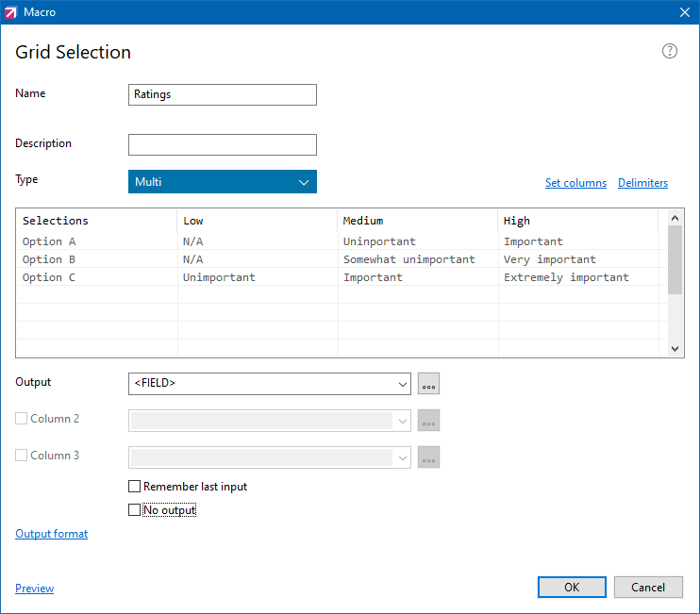Click the grid scrollbar down arrow
Image resolution: width=700 pixels, height=614 pixels.
[x=675, y=348]
